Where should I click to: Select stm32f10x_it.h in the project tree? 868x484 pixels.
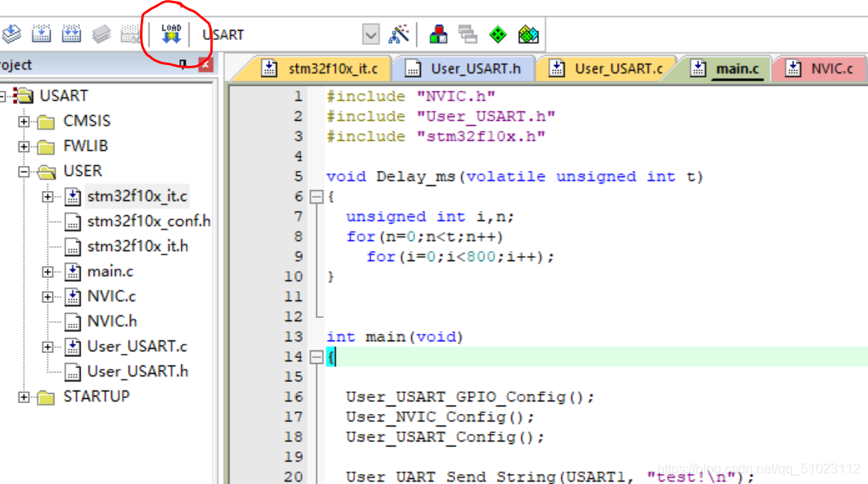click(138, 246)
